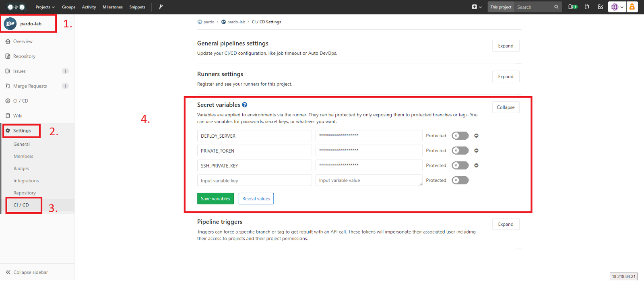Viewport: 644px width, 283px height.
Task: Toggle Protected for DEPLOY_SERVER
Action: click(x=460, y=136)
